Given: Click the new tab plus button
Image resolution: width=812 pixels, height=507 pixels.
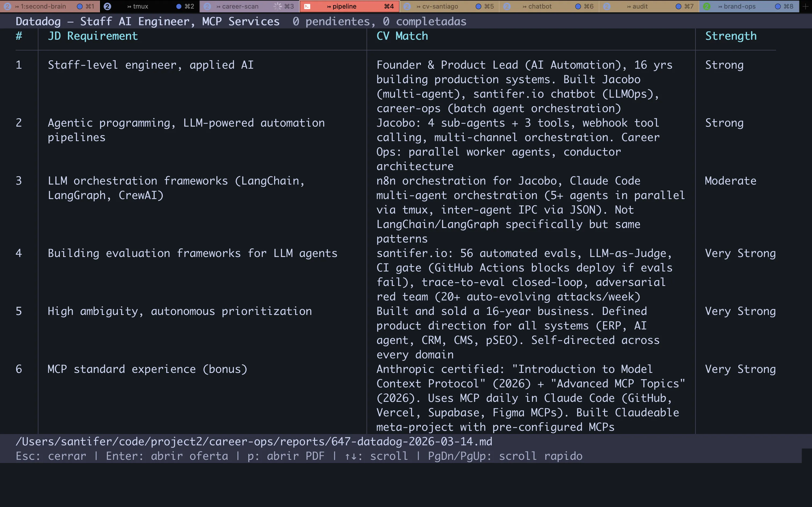Looking at the screenshot, I should [806, 6].
